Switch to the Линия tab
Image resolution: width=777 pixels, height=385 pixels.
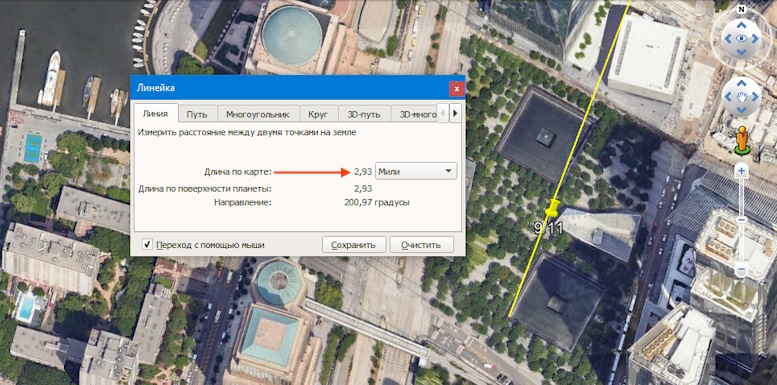156,113
